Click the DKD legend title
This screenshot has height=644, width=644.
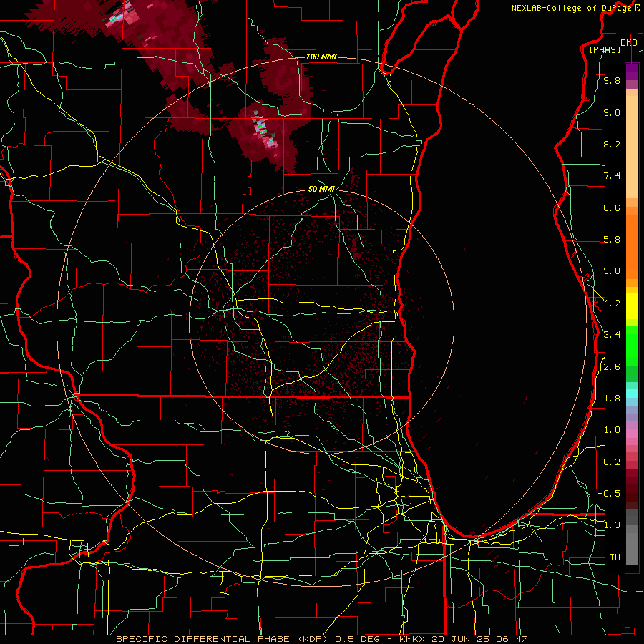(629, 43)
